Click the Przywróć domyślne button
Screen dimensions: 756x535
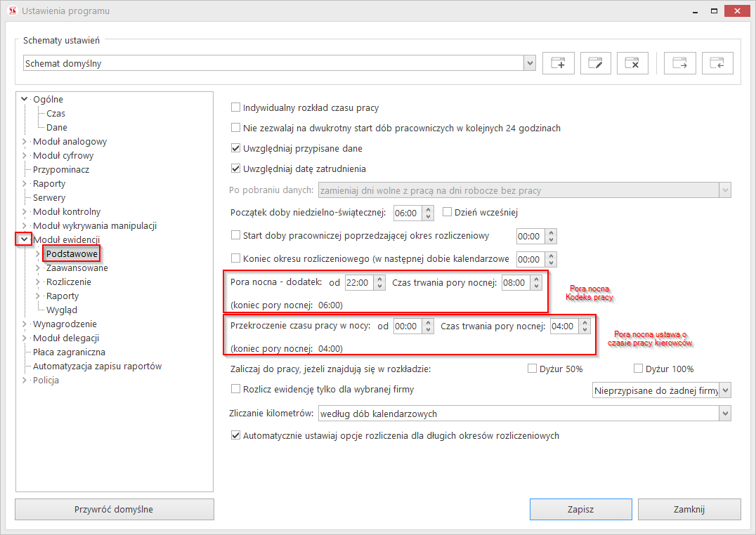pyautogui.click(x=115, y=509)
